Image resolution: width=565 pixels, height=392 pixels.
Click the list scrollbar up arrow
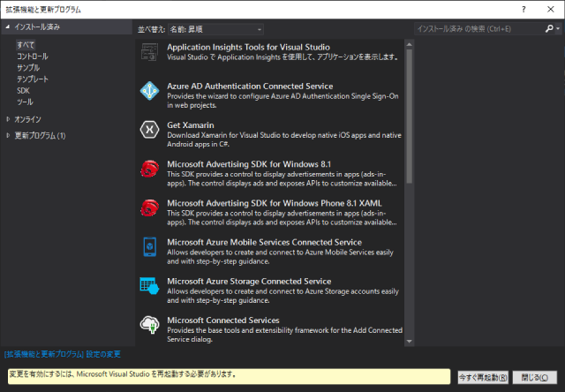click(x=409, y=45)
